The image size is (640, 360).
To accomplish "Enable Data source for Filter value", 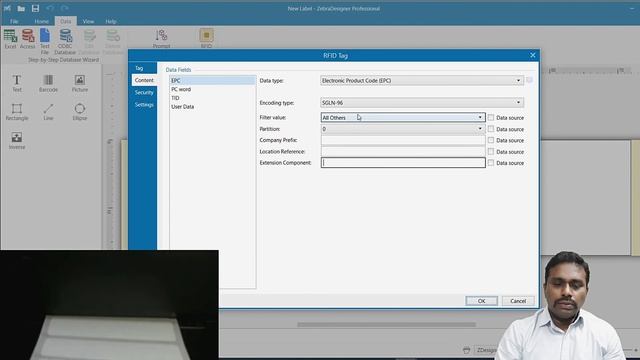I will (491, 118).
